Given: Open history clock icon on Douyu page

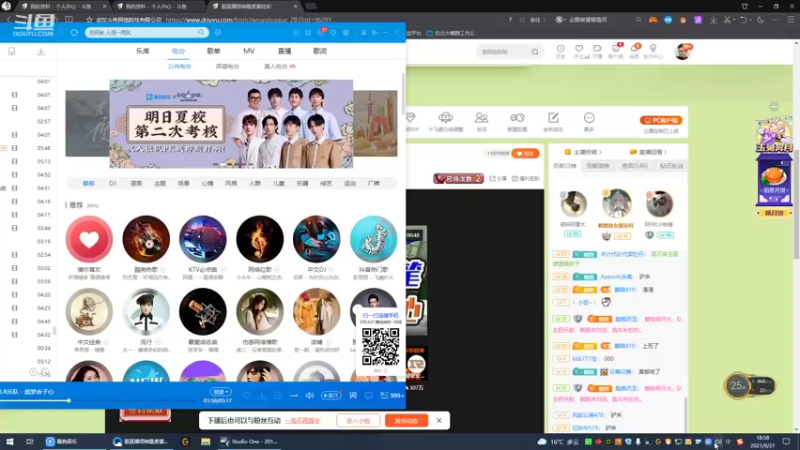Looking at the screenshot, I should coord(560,51).
